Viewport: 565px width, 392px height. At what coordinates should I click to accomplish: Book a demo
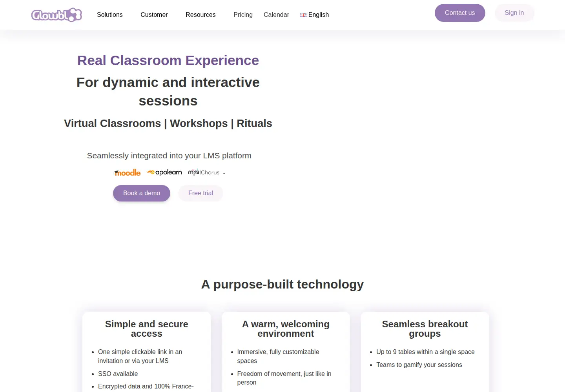coord(142,193)
